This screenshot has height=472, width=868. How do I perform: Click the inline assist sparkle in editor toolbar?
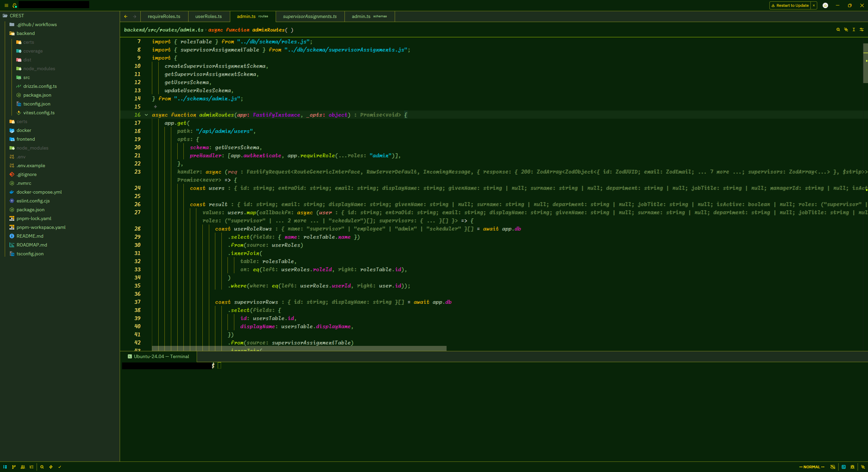846,30
